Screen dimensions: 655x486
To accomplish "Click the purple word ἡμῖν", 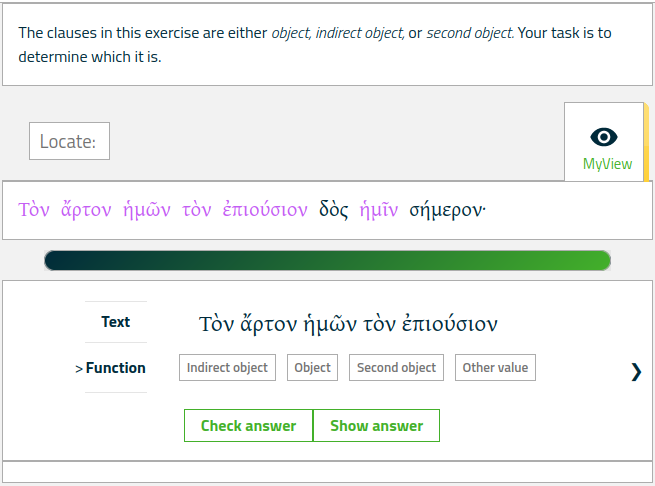I will click(378, 209).
